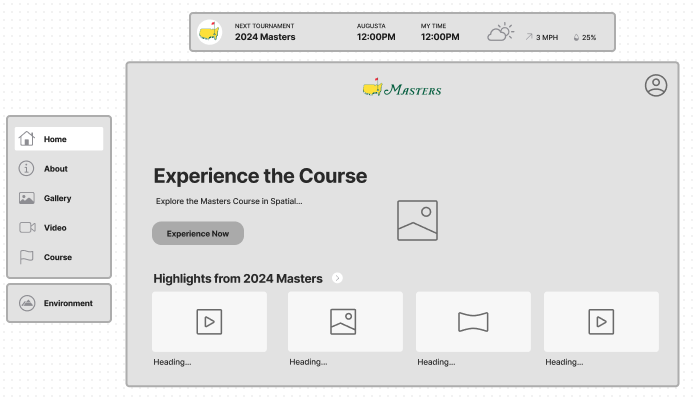Click 'Explore the Masters Course in Spatial...' text
Image resolution: width=696 pixels, height=403 pixels.
[x=229, y=201]
